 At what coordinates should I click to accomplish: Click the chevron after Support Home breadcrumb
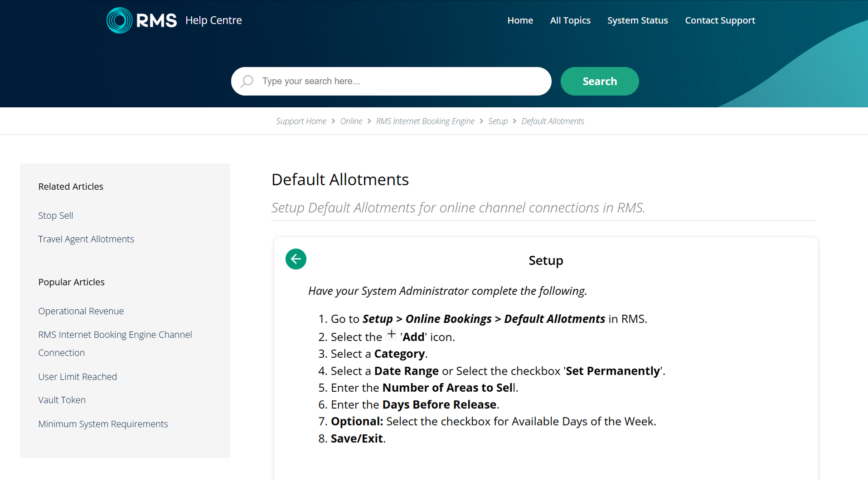pos(333,121)
